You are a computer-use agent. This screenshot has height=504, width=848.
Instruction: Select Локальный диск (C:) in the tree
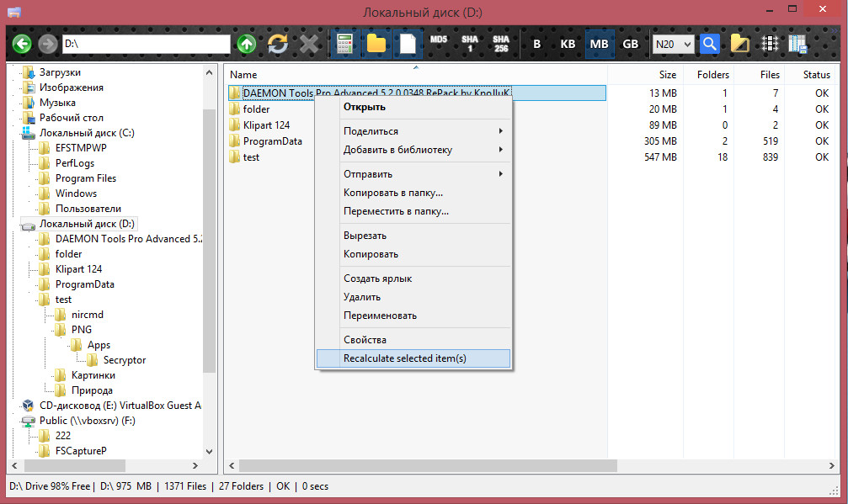87,133
